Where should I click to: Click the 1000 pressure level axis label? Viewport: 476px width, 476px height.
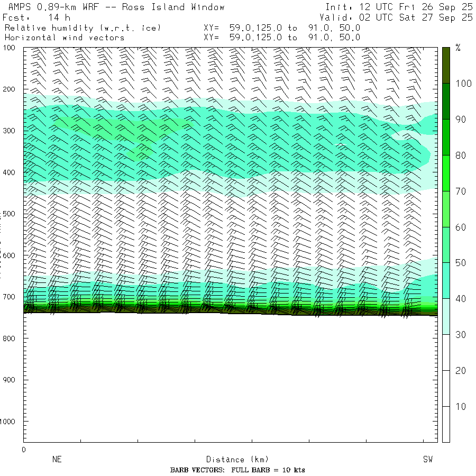7,422
